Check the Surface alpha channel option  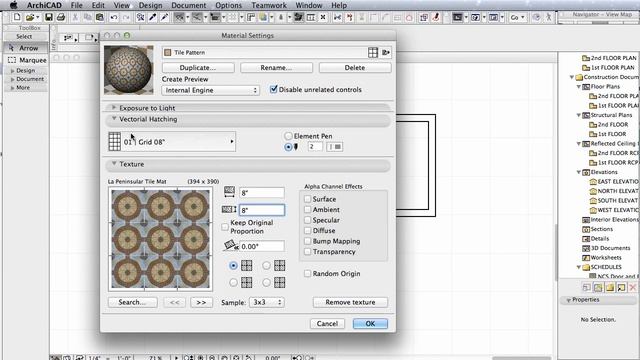(307, 199)
